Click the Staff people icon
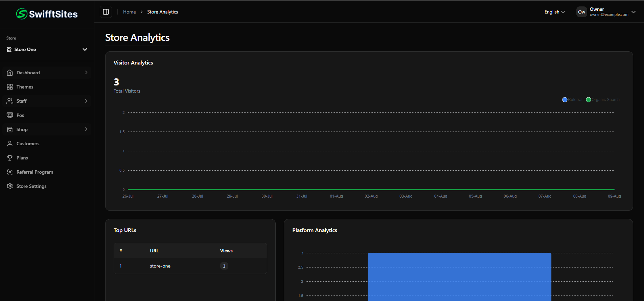This screenshot has height=301, width=644. pos(10,101)
